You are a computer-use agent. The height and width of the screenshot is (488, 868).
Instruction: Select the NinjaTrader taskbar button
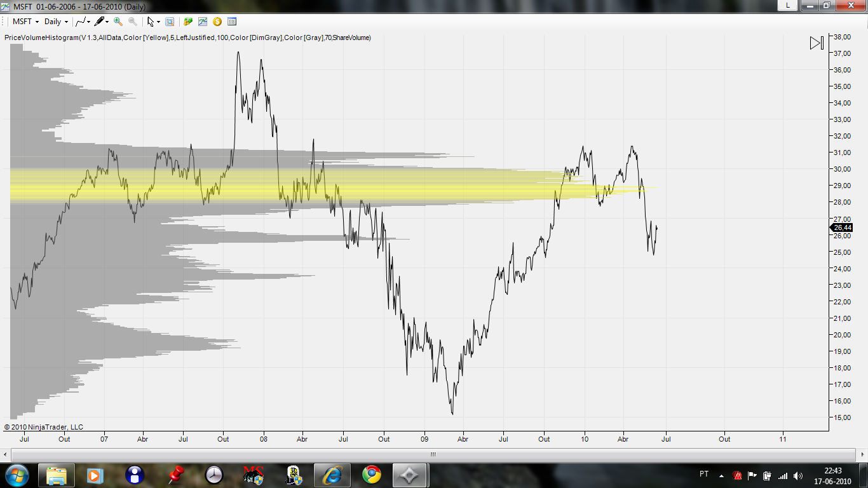coord(410,475)
